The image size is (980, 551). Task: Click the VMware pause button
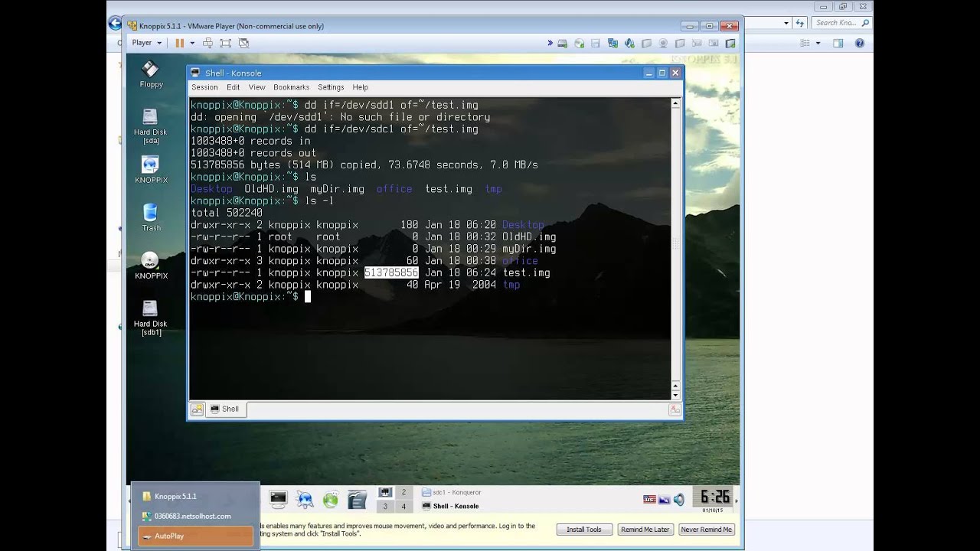click(x=179, y=43)
